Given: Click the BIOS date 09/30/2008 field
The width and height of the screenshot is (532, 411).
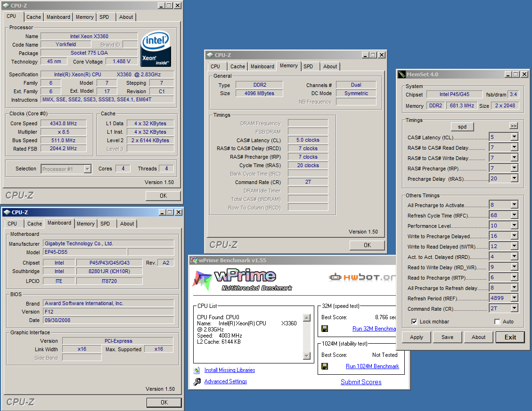Looking at the screenshot, I should tap(108, 320).
